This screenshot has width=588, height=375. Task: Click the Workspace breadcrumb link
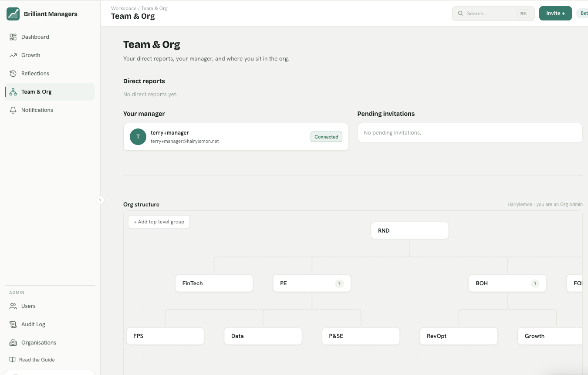123,8
